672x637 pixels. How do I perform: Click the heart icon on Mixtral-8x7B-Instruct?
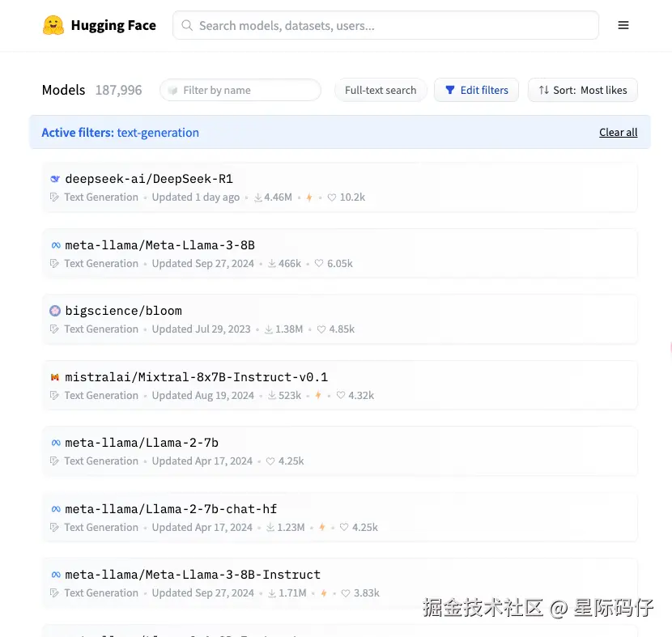(341, 396)
